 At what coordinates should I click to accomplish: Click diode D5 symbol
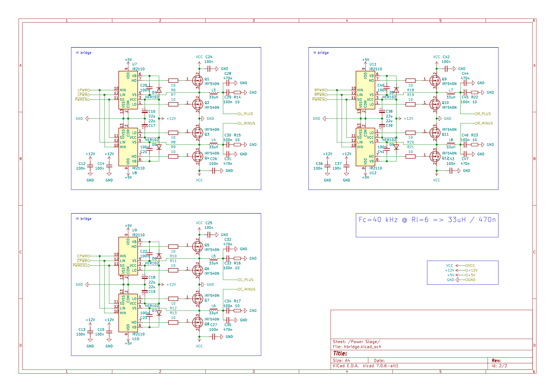pos(159,147)
